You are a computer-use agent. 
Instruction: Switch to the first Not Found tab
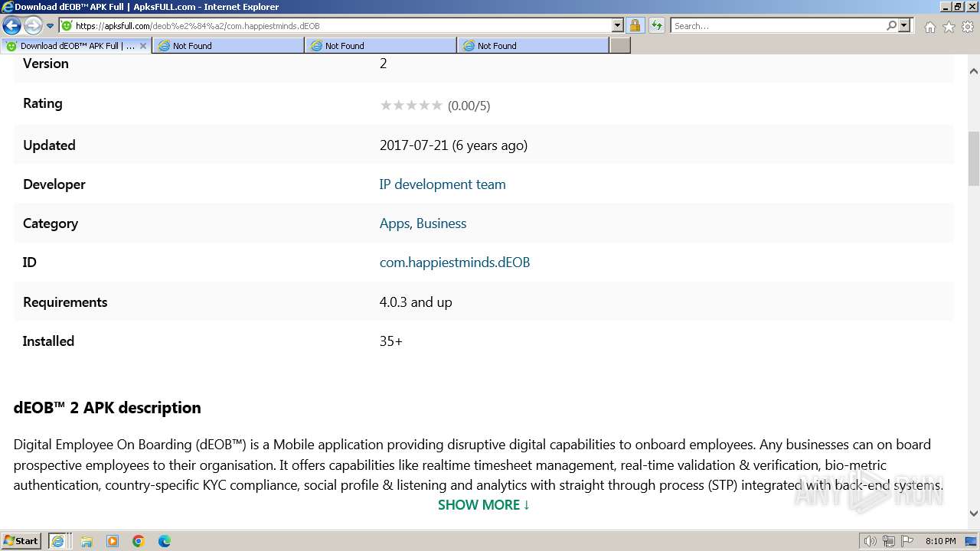pos(228,46)
